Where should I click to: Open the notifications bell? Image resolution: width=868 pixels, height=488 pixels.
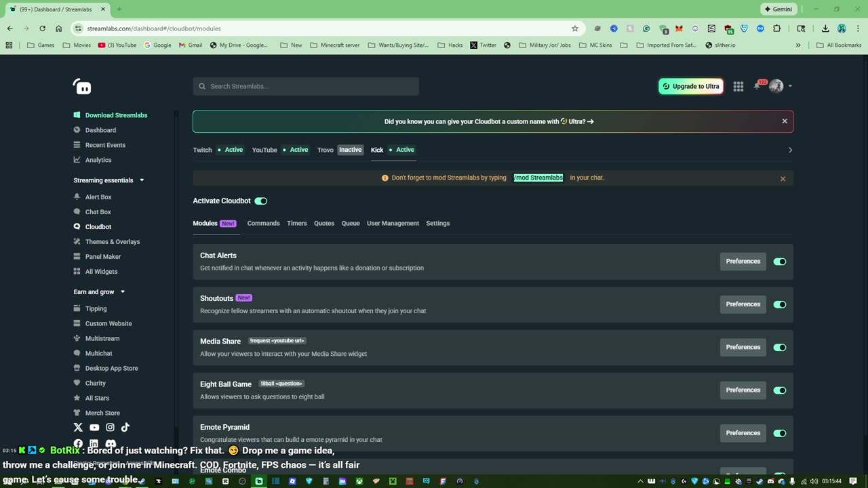pyautogui.click(x=757, y=86)
